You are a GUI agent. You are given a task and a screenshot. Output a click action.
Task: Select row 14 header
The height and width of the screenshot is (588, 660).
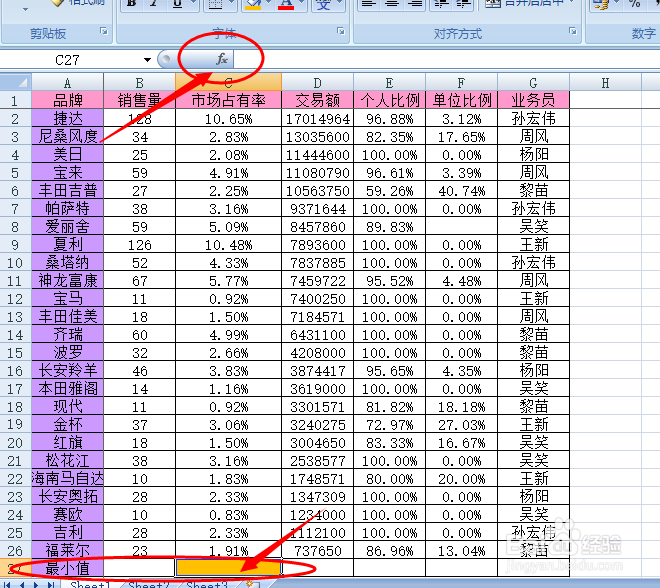[x=15, y=335]
